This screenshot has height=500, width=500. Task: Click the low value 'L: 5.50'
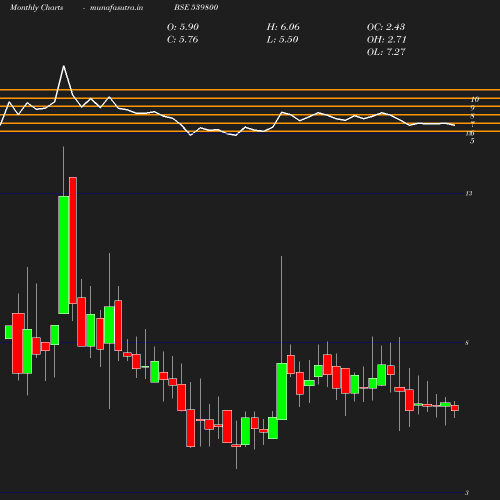point(282,39)
